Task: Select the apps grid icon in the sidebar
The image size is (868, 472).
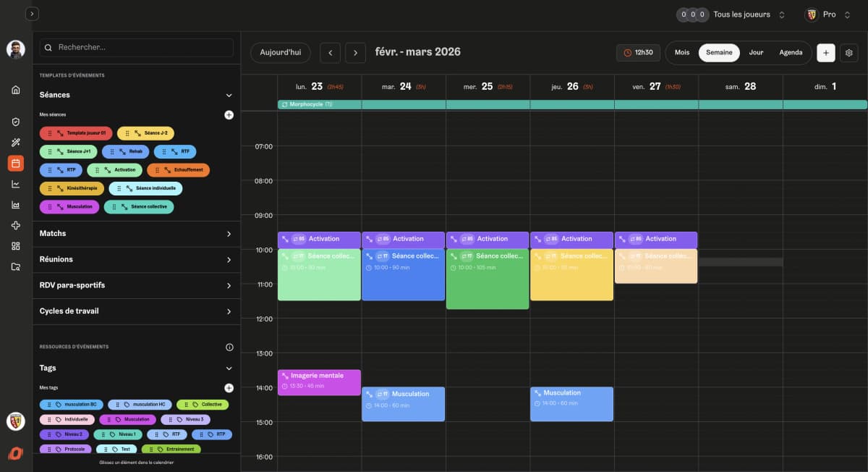Action: 14,245
